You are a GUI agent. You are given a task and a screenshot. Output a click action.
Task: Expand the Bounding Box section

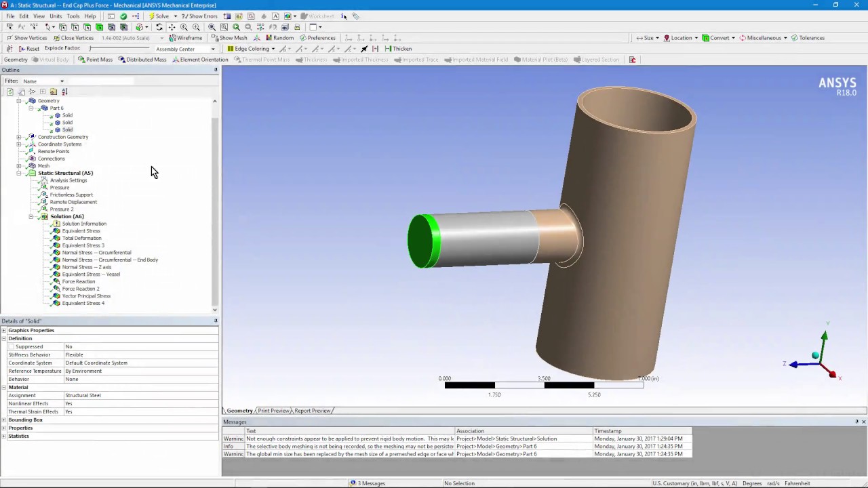pyautogui.click(x=4, y=420)
